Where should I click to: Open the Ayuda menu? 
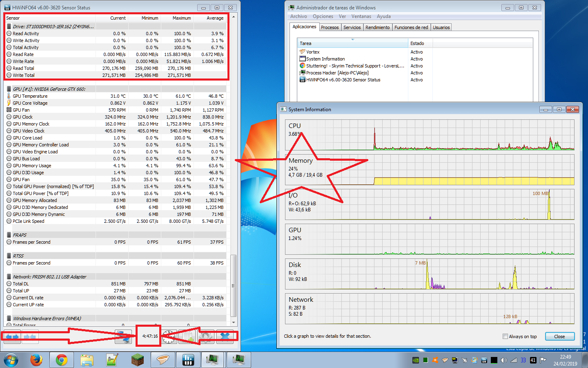pyautogui.click(x=384, y=16)
